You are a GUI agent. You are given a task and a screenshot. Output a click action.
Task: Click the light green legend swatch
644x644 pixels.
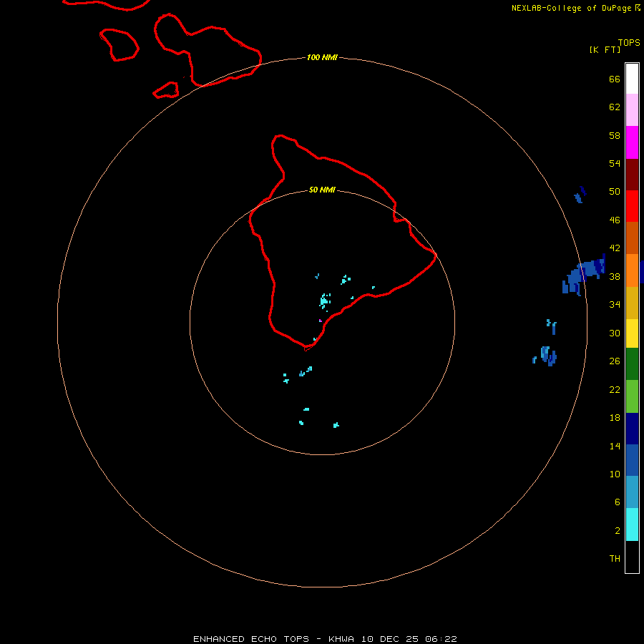632,396
